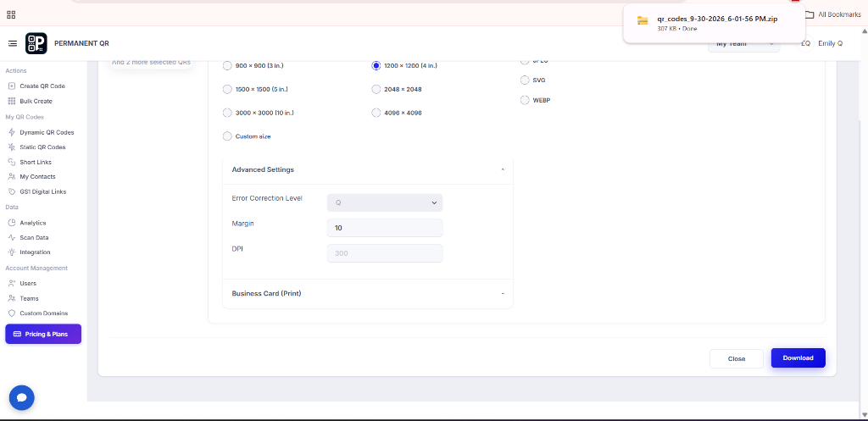Select the 1200 × 1200 size option
This screenshot has width=868, height=421.
point(376,65)
